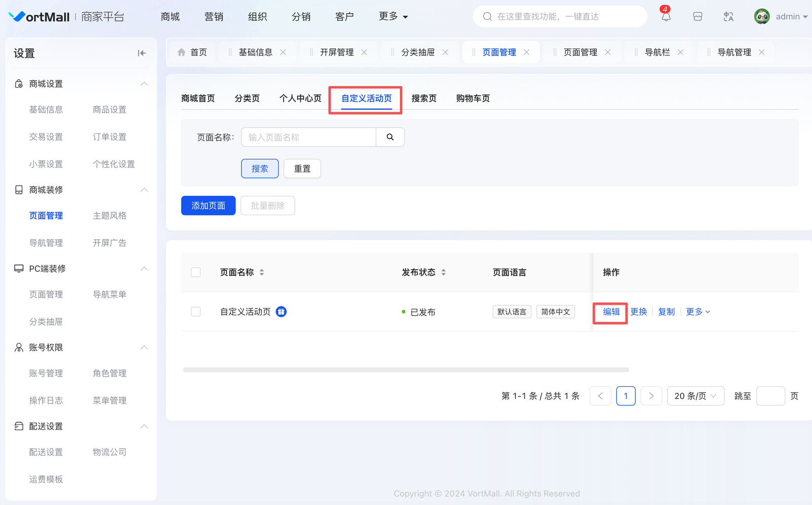This screenshot has height=505, width=812.
Task: Expand the 更多 top navigation dropdown
Action: [393, 17]
